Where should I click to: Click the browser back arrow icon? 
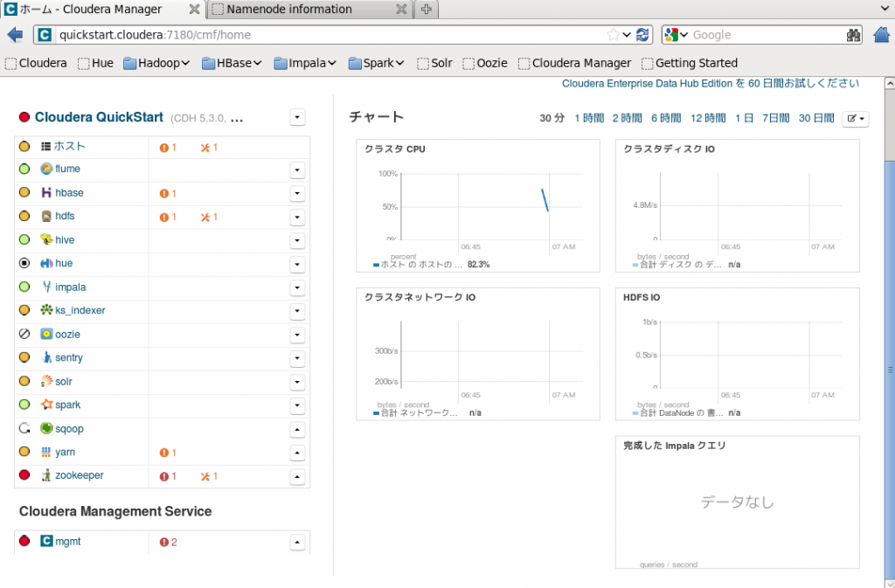coord(15,35)
